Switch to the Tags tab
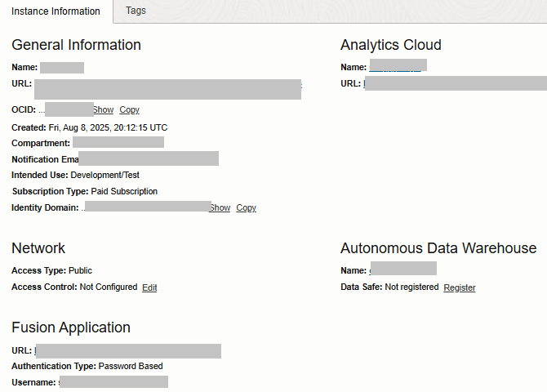 (x=136, y=11)
